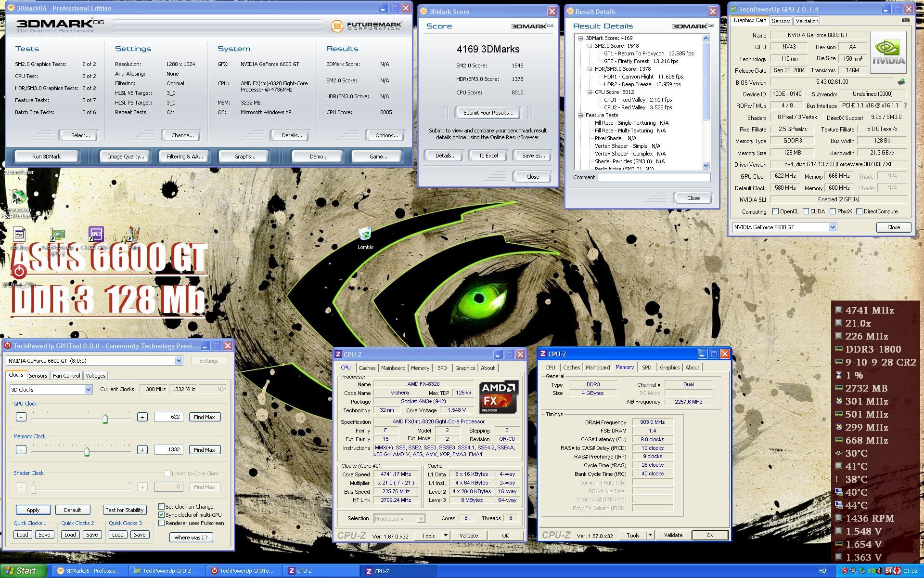This screenshot has height=578, width=924.
Task: Click the Run 3DMark button
Action: click(46, 156)
